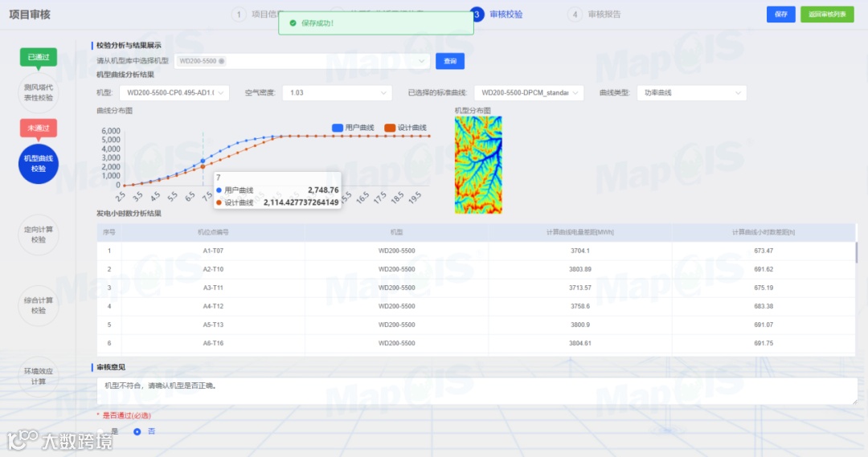The image size is (868, 457).
Task: Select the 定向计算校验 step circle
Action: [x=39, y=234]
